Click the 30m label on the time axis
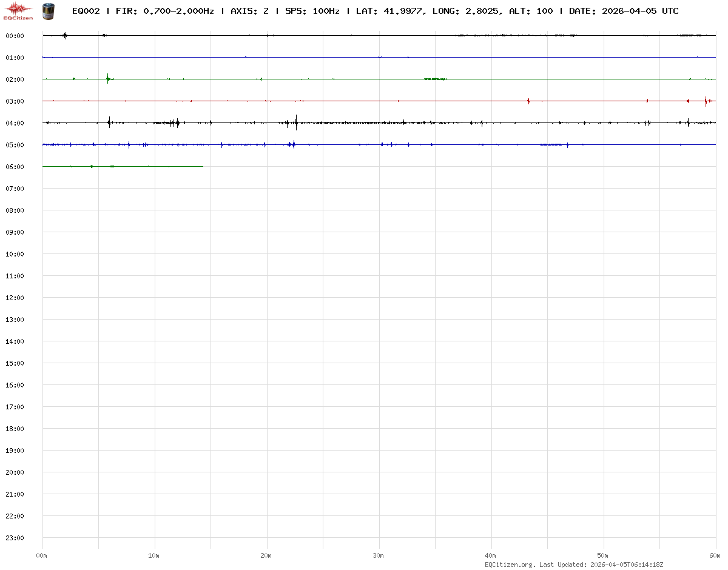 pos(379,555)
